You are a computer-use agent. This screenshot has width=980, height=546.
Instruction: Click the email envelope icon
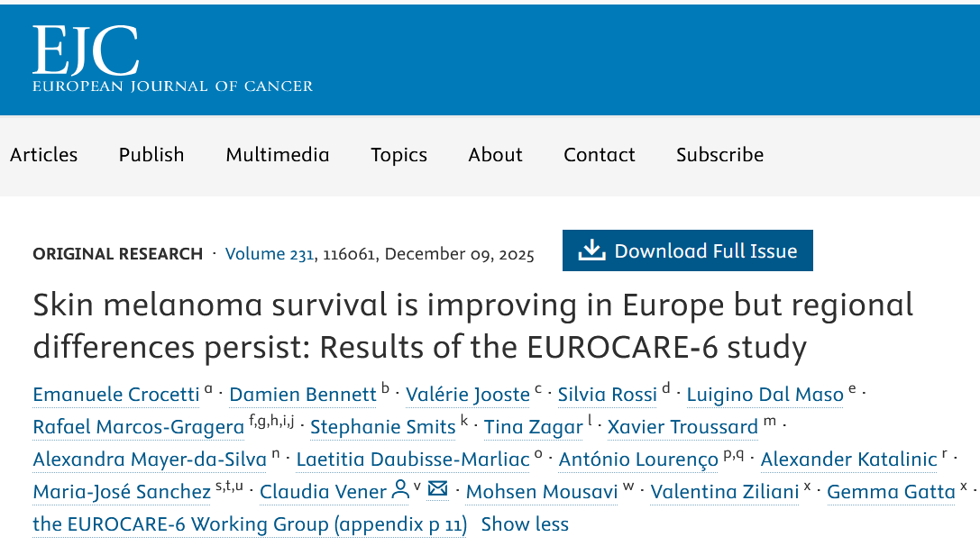[437, 489]
